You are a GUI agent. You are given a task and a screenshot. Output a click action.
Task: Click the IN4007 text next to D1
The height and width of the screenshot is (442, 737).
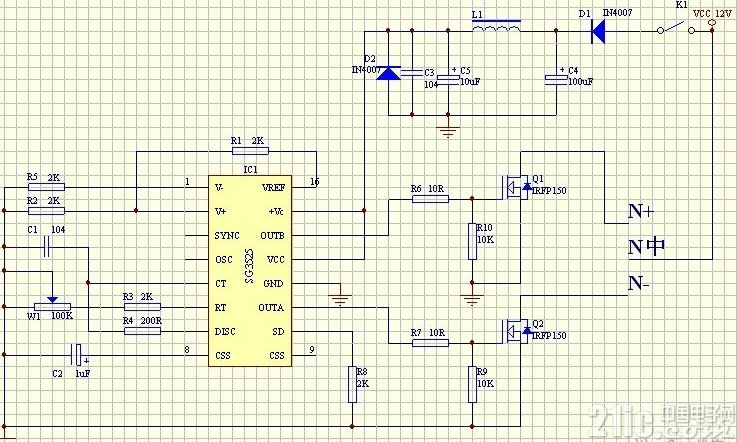(618, 13)
